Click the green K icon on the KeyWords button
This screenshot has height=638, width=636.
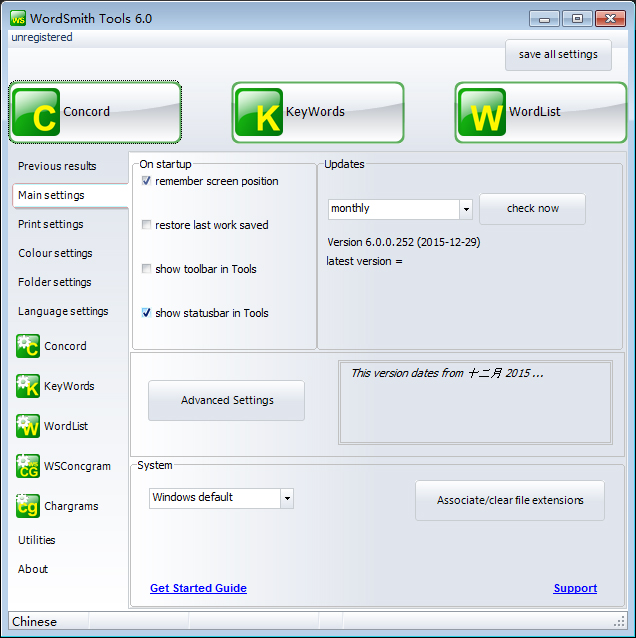pos(259,112)
